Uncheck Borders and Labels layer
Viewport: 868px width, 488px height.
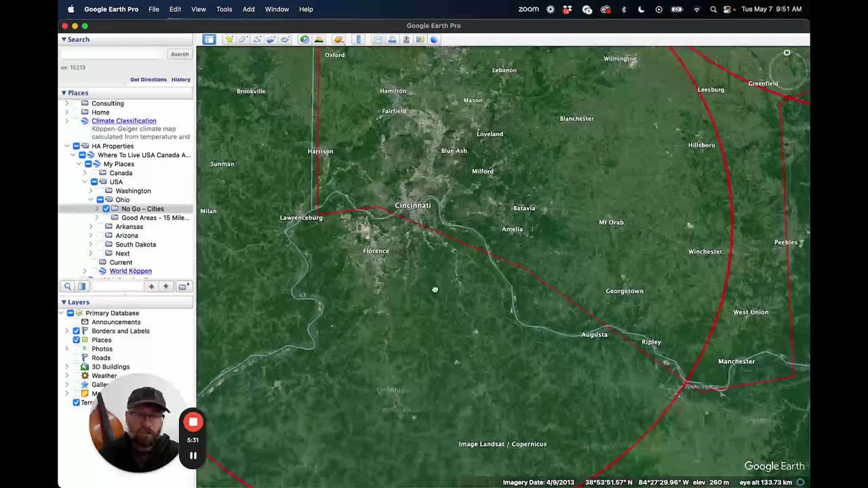76,331
